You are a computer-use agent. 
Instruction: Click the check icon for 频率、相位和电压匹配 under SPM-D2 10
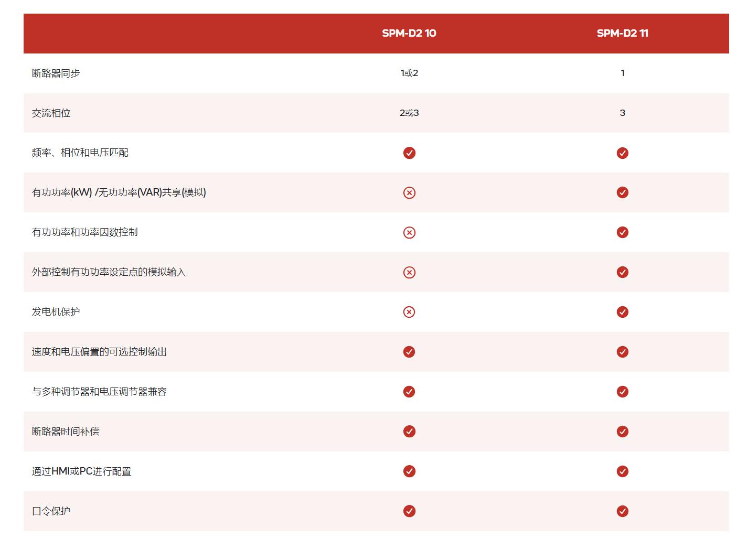(x=409, y=153)
